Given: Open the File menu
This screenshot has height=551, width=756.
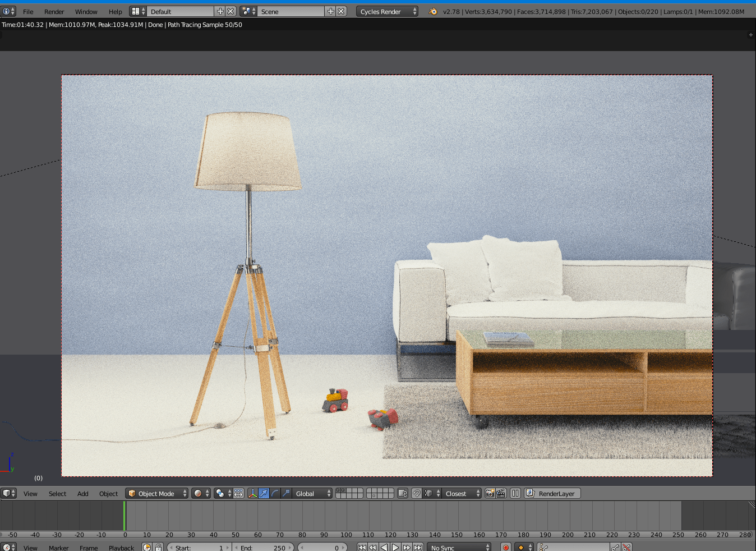Looking at the screenshot, I should click(x=28, y=11).
